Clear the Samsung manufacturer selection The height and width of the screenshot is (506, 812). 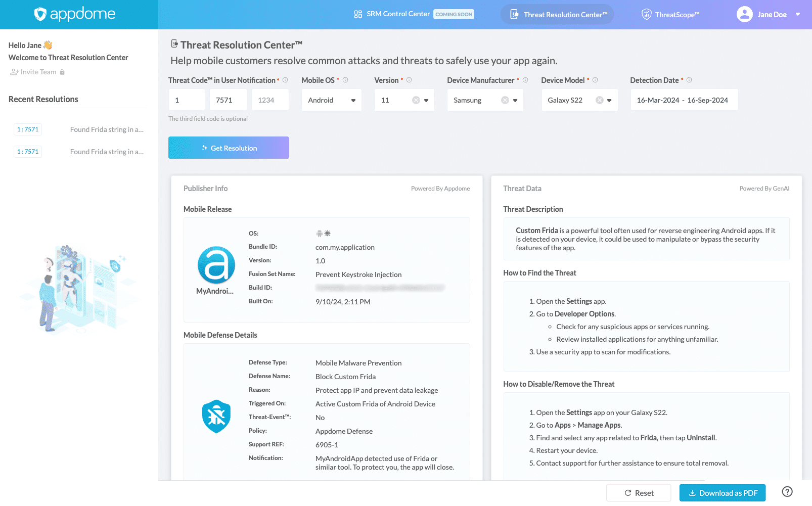[505, 100]
